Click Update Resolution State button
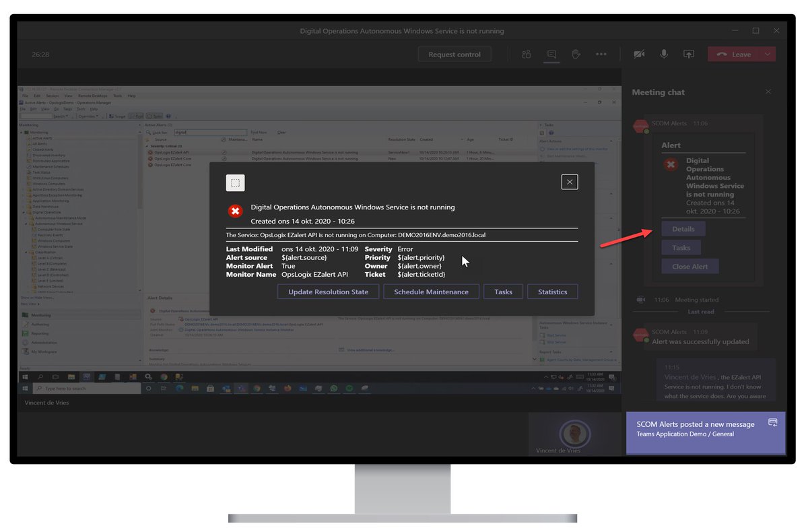This screenshot has width=808, height=532. tap(328, 292)
